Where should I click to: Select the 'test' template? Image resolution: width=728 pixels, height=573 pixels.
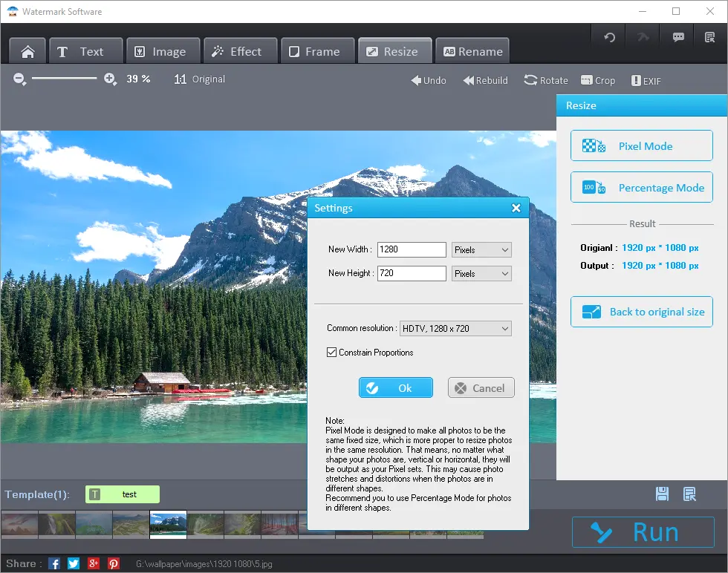coord(123,494)
